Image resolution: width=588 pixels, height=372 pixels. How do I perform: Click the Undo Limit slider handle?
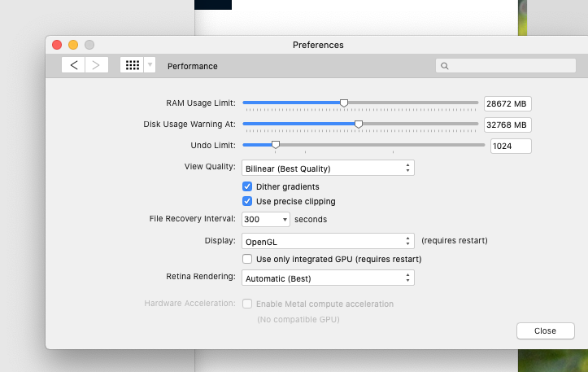coord(276,145)
